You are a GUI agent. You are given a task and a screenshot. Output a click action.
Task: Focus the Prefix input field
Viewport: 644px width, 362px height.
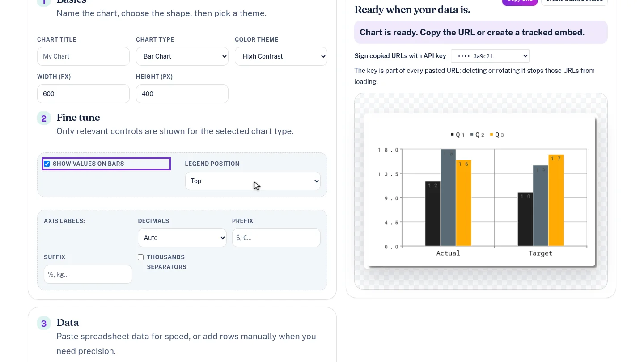tap(276, 238)
